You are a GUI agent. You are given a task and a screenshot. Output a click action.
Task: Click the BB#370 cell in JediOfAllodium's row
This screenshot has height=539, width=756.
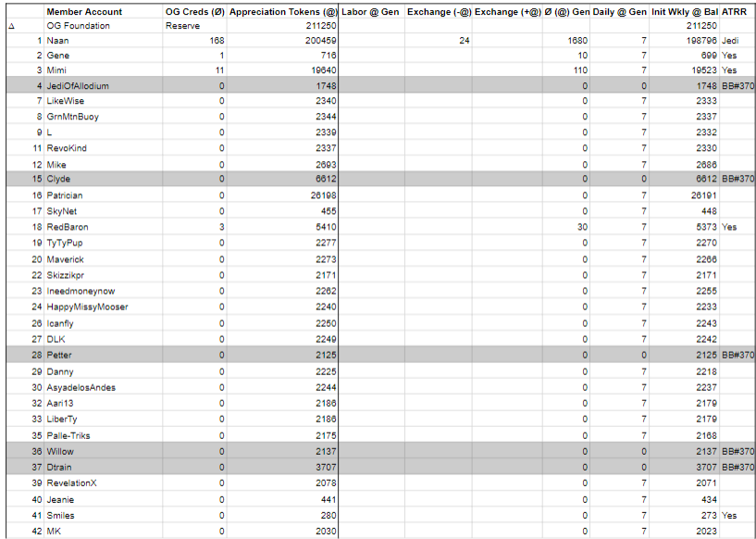tap(737, 86)
